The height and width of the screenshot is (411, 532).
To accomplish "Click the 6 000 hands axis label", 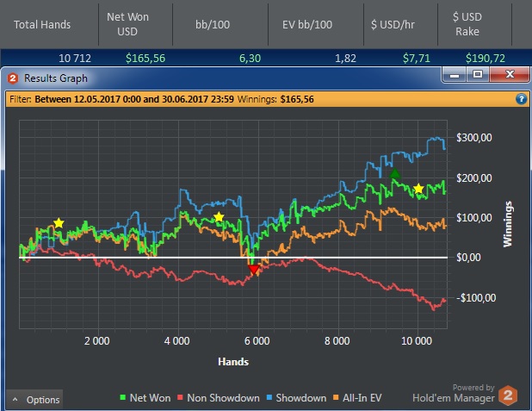I will click(x=257, y=340).
